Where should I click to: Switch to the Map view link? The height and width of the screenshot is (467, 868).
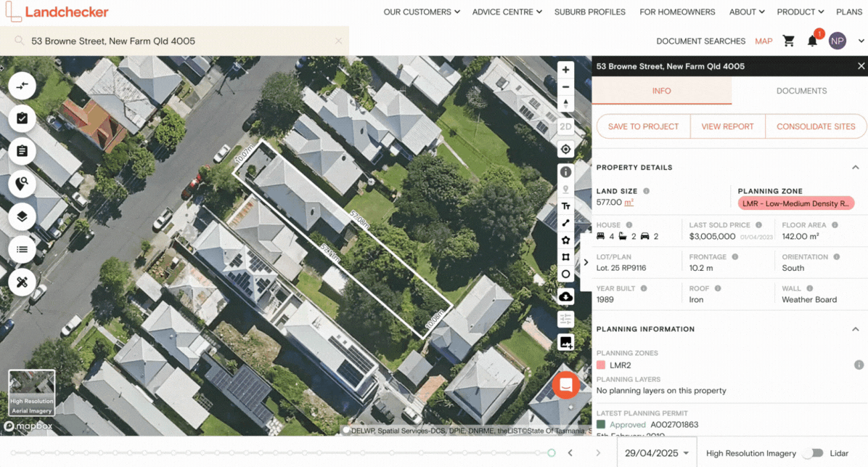763,41
